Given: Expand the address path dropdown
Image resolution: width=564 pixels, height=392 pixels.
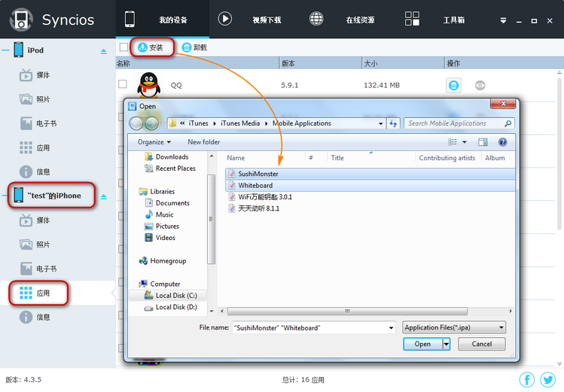Looking at the screenshot, I should 380,123.
